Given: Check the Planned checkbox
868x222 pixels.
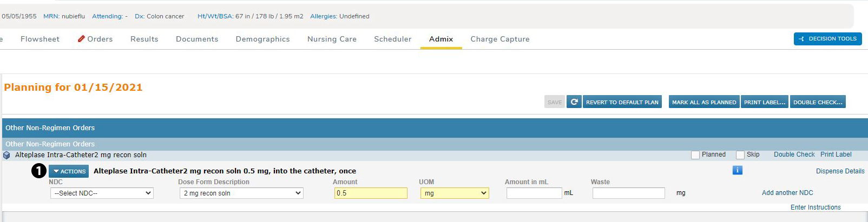Looking at the screenshot, I should [x=695, y=155].
